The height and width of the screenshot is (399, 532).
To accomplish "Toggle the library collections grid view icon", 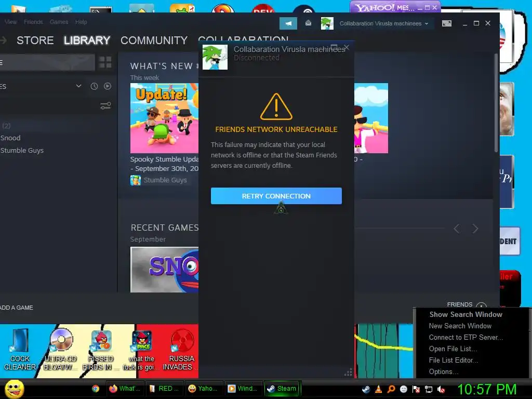I will (x=105, y=62).
